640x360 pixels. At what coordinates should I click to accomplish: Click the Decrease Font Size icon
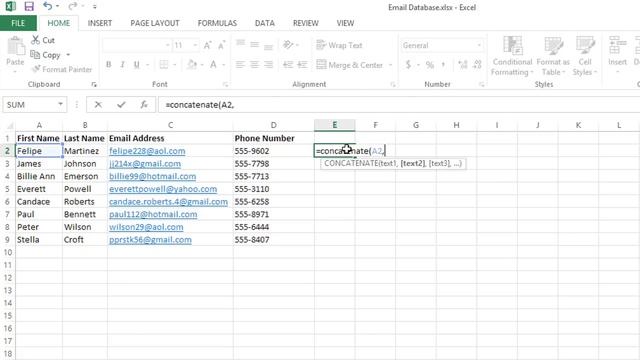coord(221,45)
